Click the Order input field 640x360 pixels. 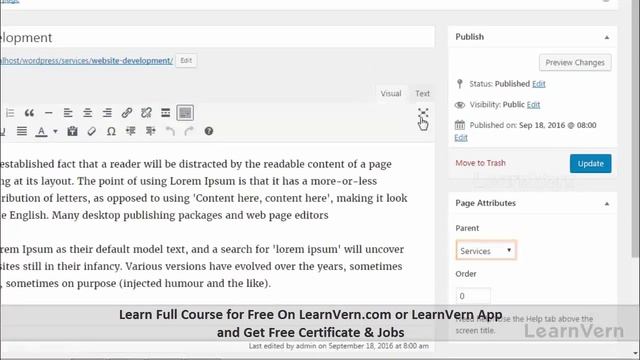coord(473,296)
